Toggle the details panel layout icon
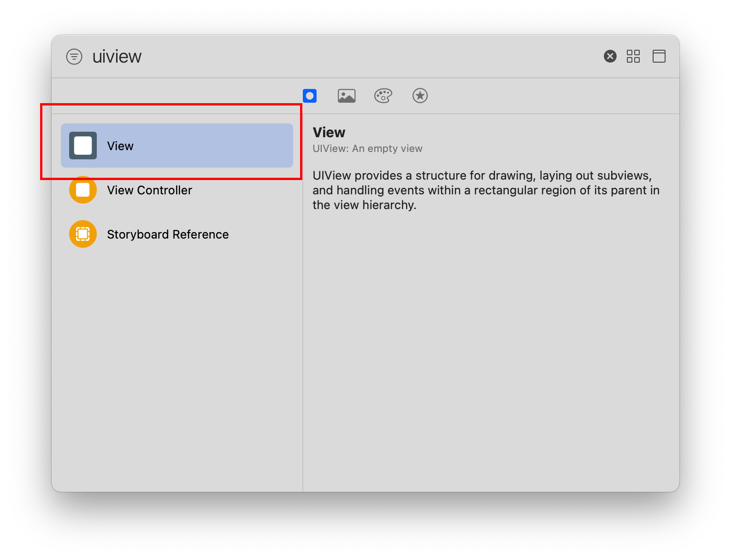Viewport: 731px width, 560px height. coord(659,56)
